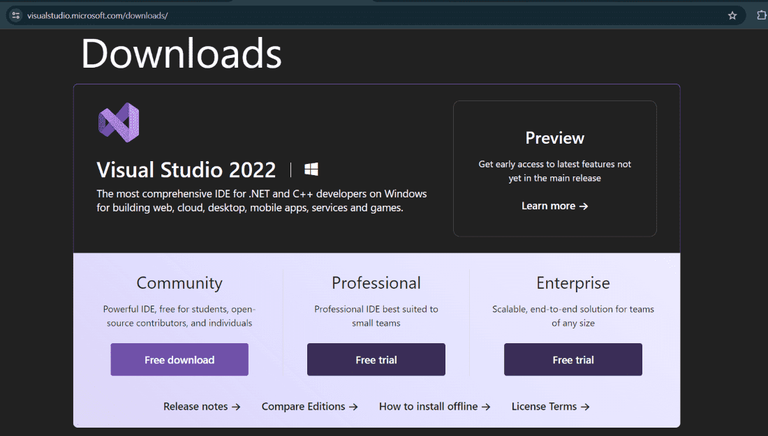Screen dimensions: 768x436
Task: Open How to install offline link
Action: coord(435,407)
